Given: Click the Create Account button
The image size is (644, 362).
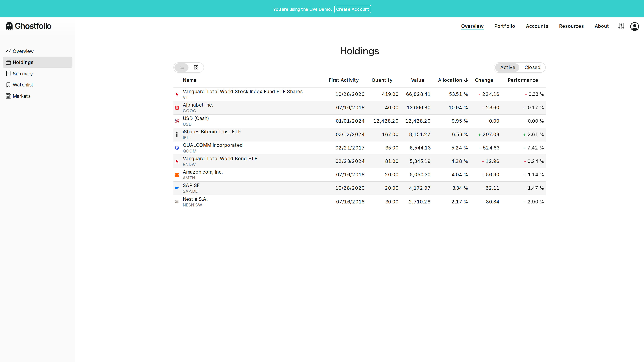Looking at the screenshot, I should (x=353, y=9).
